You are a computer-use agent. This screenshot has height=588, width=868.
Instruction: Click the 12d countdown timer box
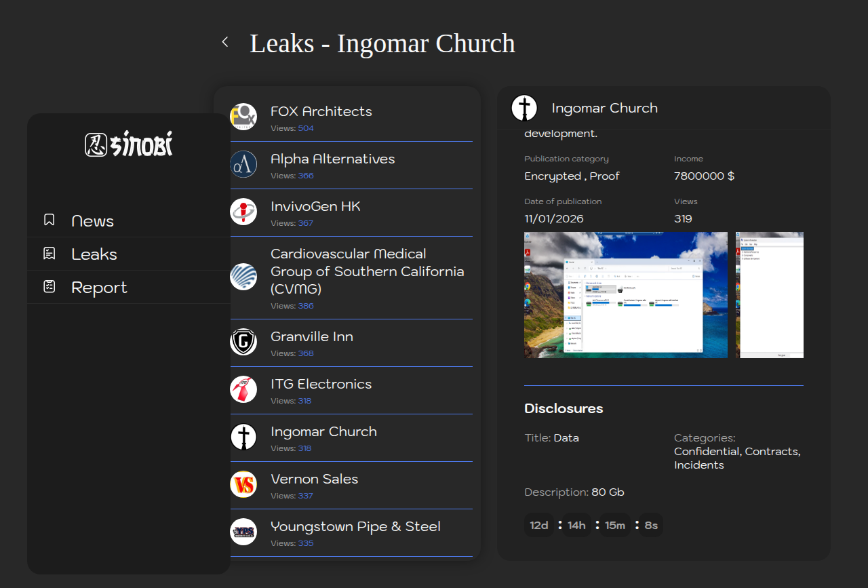pyautogui.click(x=539, y=525)
